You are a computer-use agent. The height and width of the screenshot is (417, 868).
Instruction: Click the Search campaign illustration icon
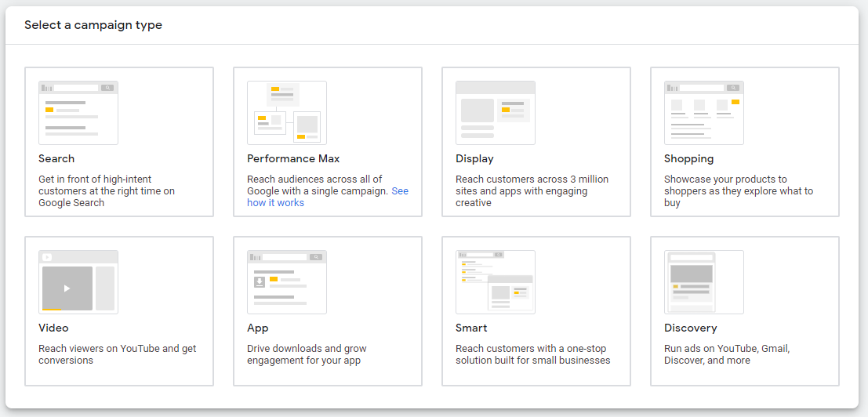78,113
